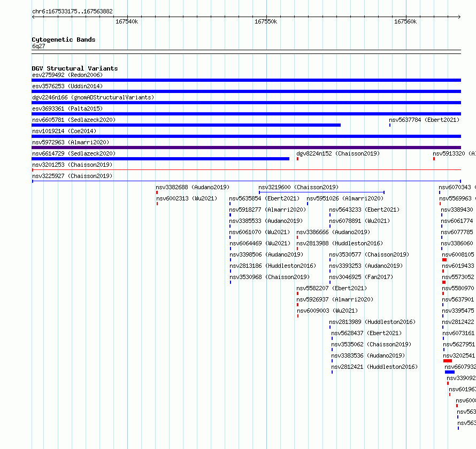Click the 6q27 cytogenetic band label
The width and height of the screenshot is (476, 449).
pos(39,46)
